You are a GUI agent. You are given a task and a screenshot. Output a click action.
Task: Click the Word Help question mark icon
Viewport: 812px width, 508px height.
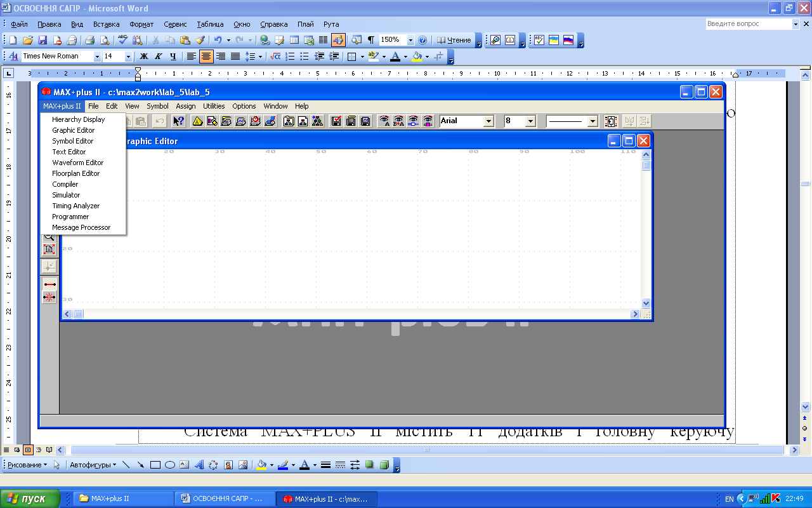[x=422, y=40]
